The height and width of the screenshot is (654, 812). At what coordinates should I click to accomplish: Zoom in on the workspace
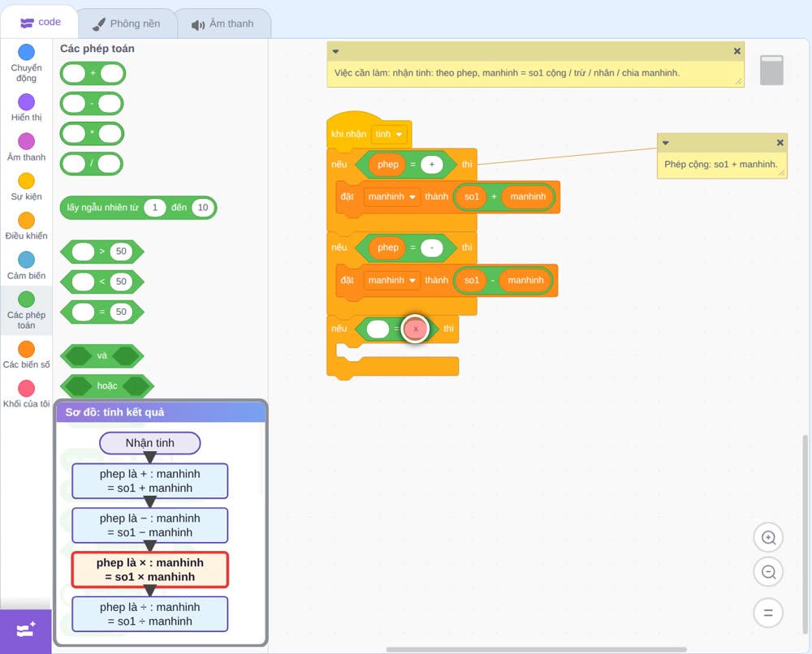[x=768, y=538]
